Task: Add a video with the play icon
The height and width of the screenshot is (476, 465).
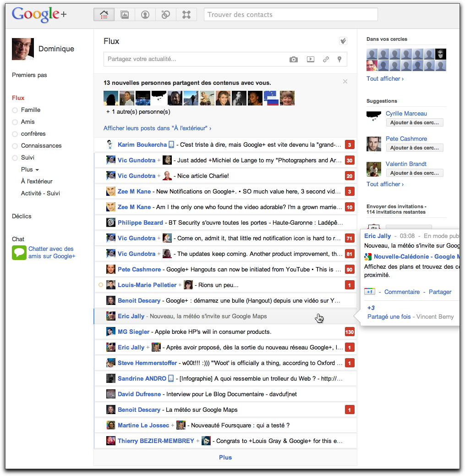Action: [x=310, y=59]
